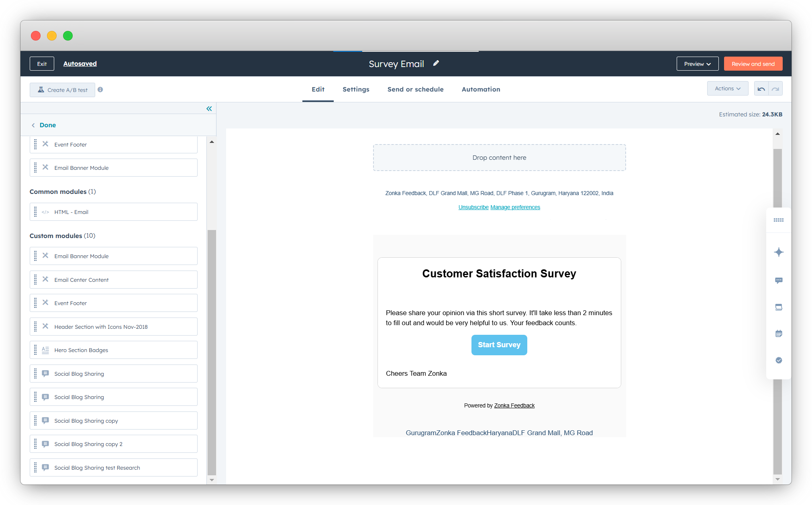
Task: Click the Exit button top left
Action: tap(42, 64)
